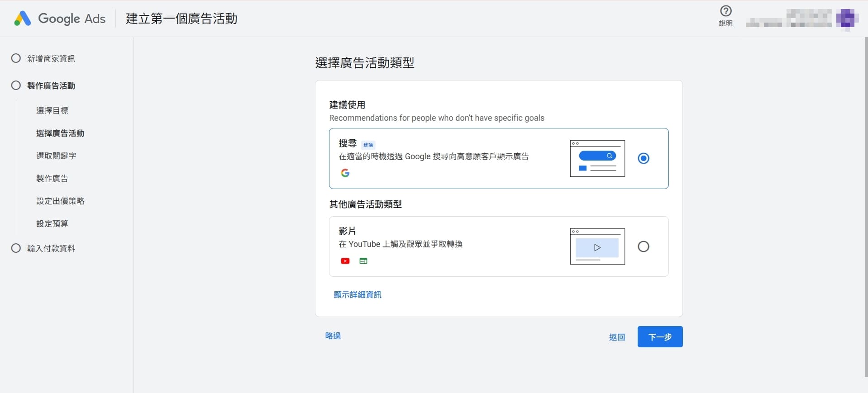Select the 搜尋 campaign radio button
868x393 pixels.
pyautogui.click(x=644, y=158)
